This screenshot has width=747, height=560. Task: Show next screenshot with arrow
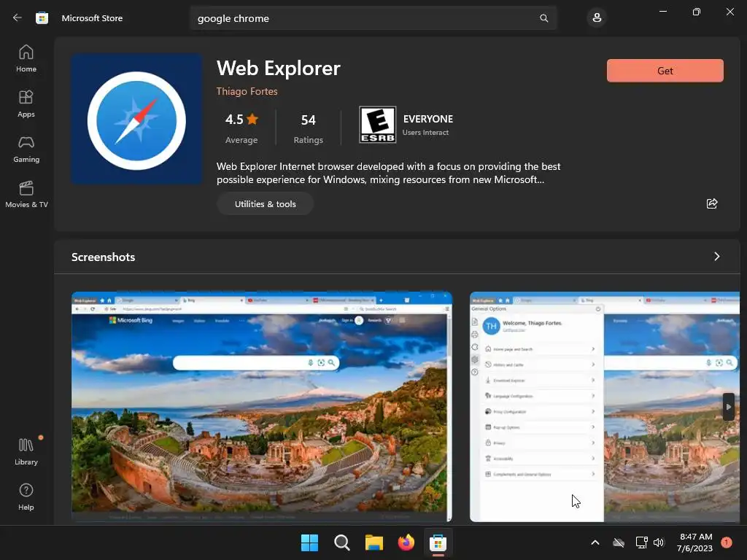(729, 407)
